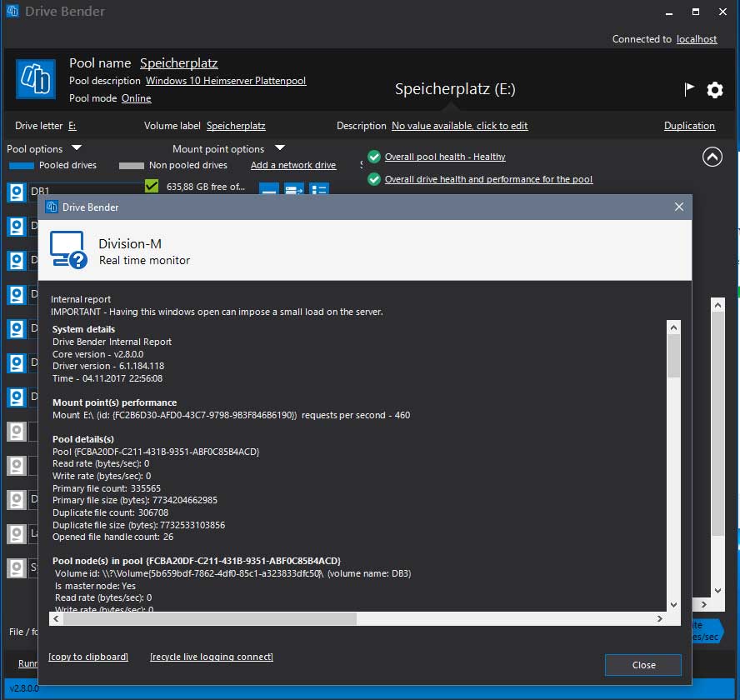Click the Duplicate file count: 306708 line
Screen dimensions: 740x700
pos(111,512)
